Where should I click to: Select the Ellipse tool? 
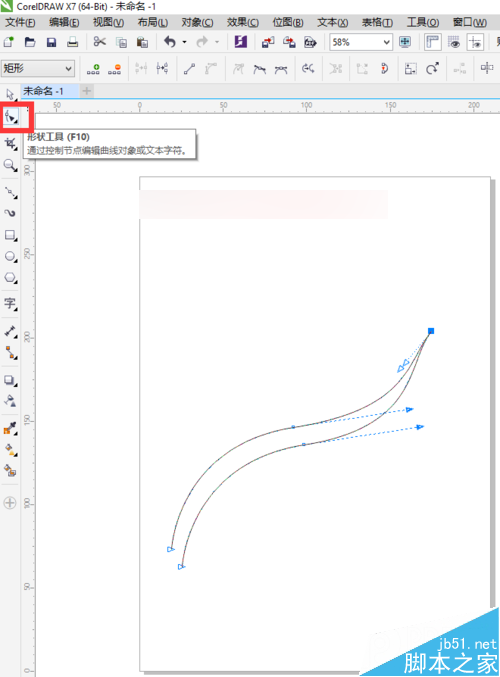pyautogui.click(x=10, y=256)
